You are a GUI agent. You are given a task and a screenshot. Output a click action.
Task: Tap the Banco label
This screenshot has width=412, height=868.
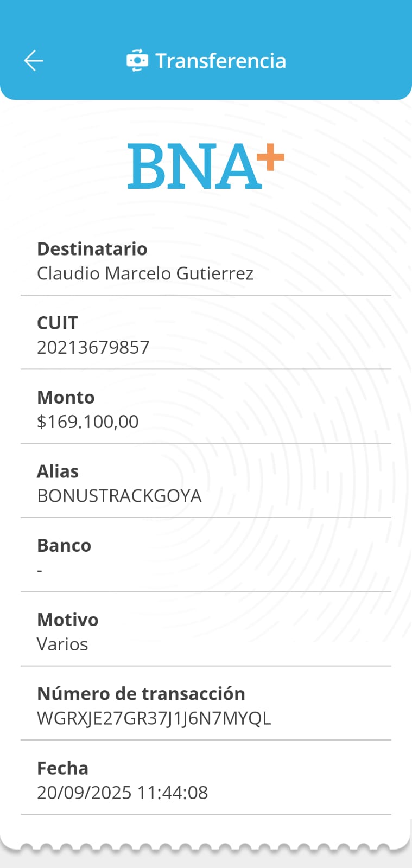tap(64, 545)
